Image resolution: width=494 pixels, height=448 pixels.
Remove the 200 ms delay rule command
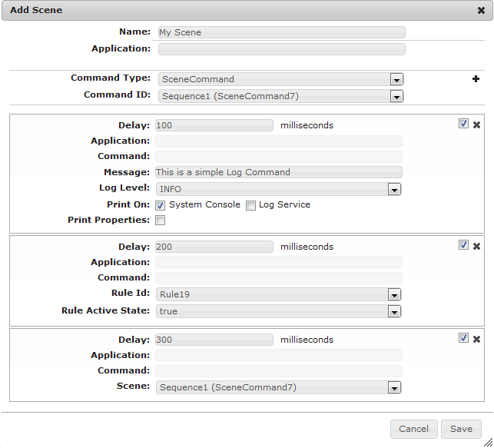(476, 246)
